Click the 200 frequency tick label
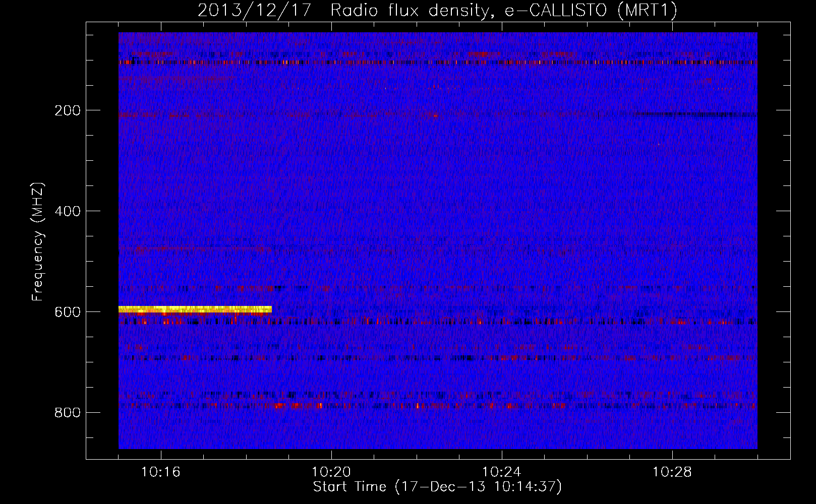Viewport: 816px width, 504px height. pos(67,110)
